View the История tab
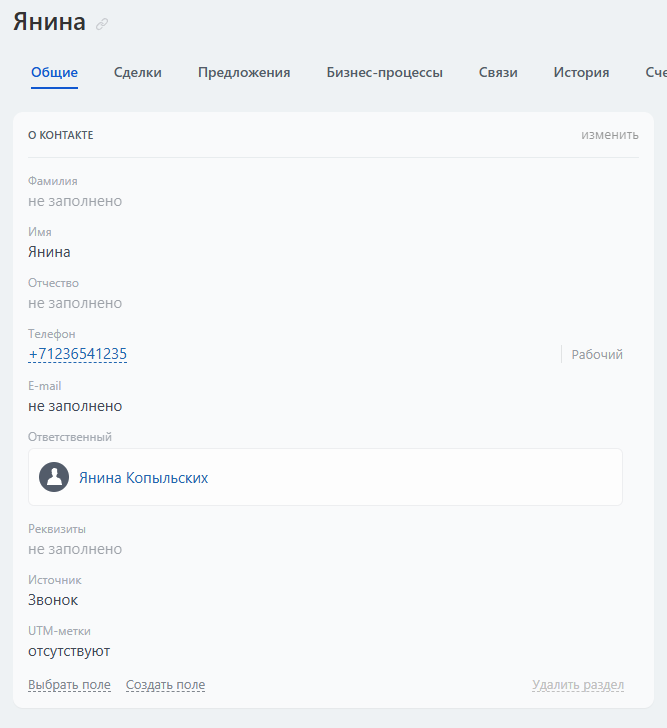 [x=582, y=72]
